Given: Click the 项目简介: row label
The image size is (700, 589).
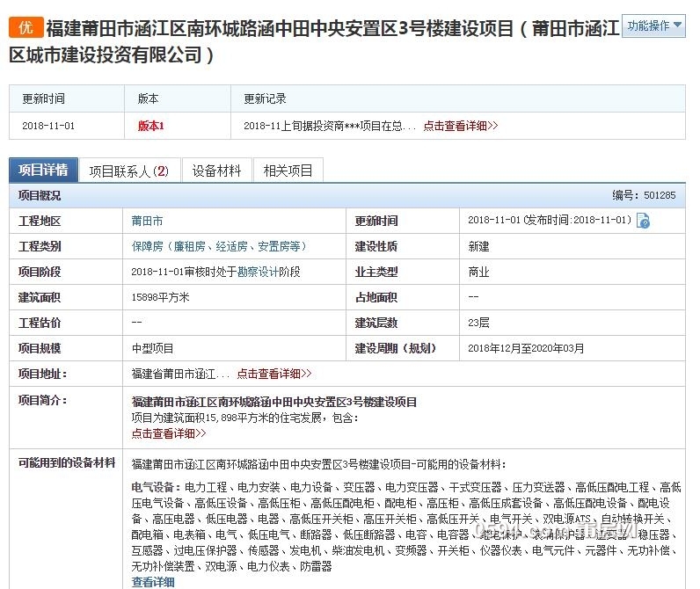Looking at the screenshot, I should point(42,400).
